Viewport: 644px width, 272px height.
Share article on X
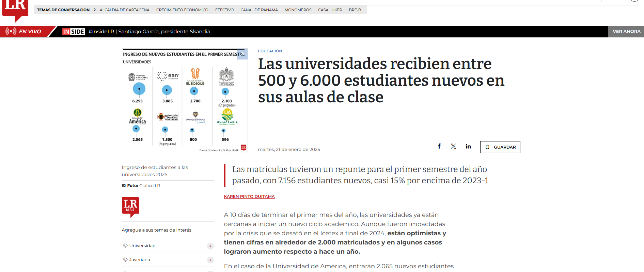coord(454,146)
